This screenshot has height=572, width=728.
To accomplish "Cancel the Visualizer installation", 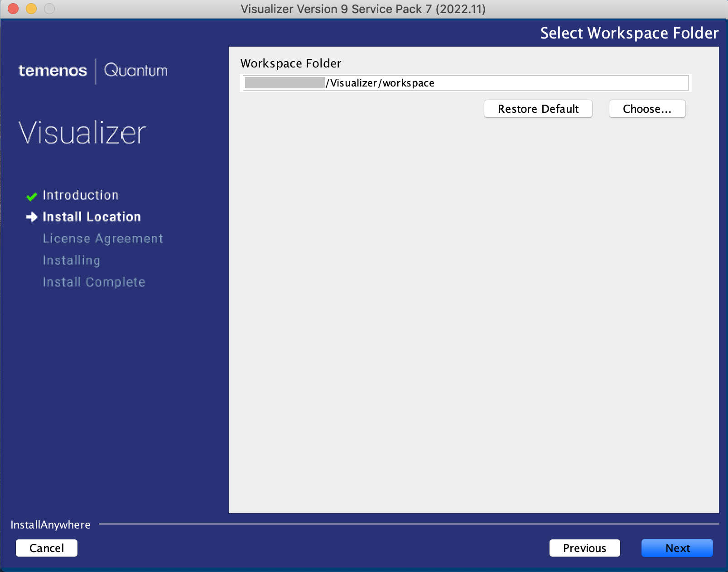I will coord(47,548).
